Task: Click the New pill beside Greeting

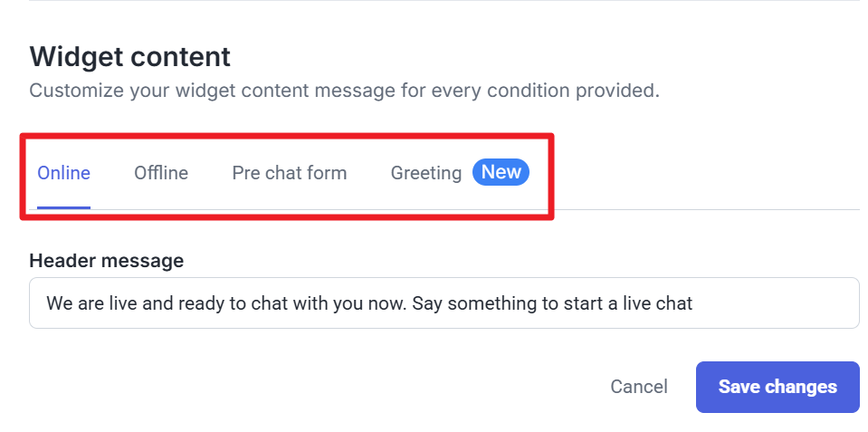Action: (501, 172)
